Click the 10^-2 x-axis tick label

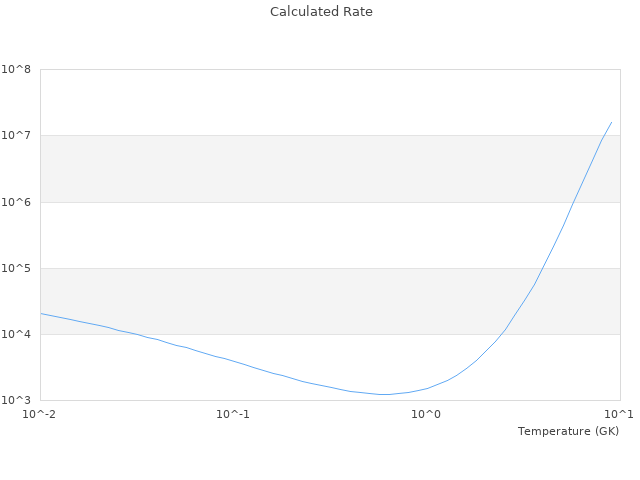40,414
